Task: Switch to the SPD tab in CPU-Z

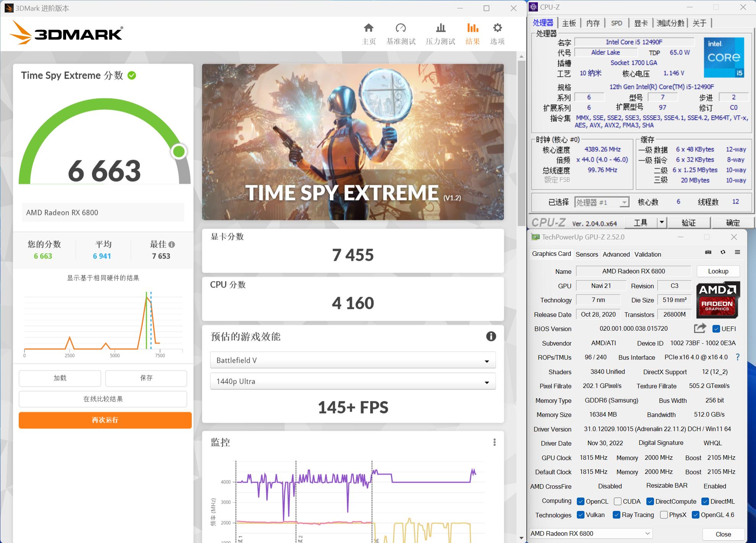Action: tap(616, 23)
